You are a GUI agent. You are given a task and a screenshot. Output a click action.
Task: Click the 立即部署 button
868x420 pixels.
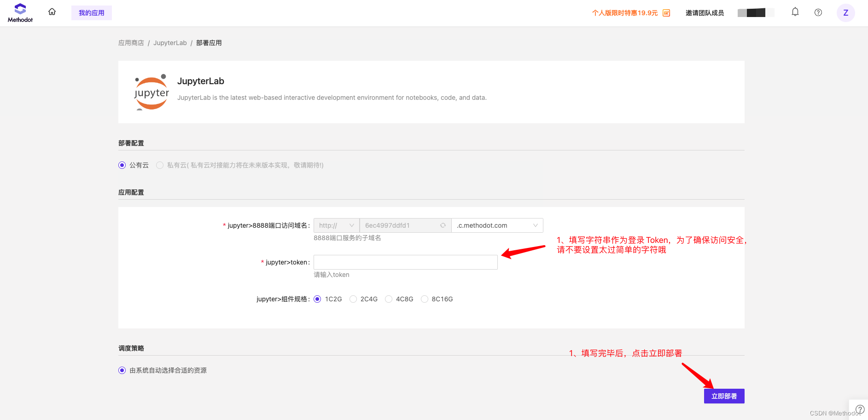click(724, 396)
